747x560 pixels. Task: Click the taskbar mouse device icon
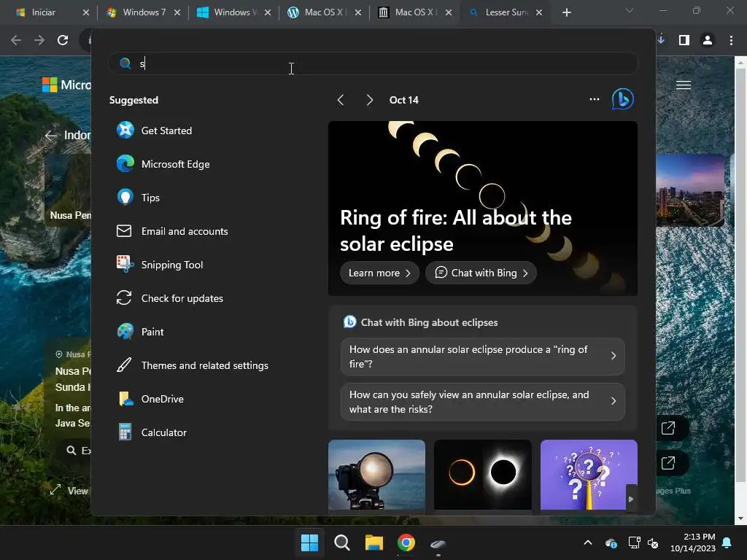coord(438,542)
